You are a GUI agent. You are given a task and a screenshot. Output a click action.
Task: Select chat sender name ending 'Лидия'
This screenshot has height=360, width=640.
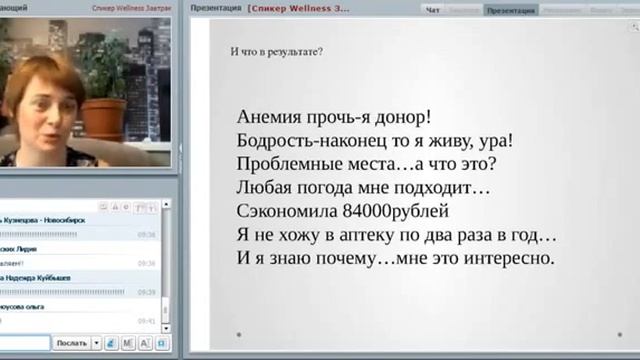click(x=19, y=249)
